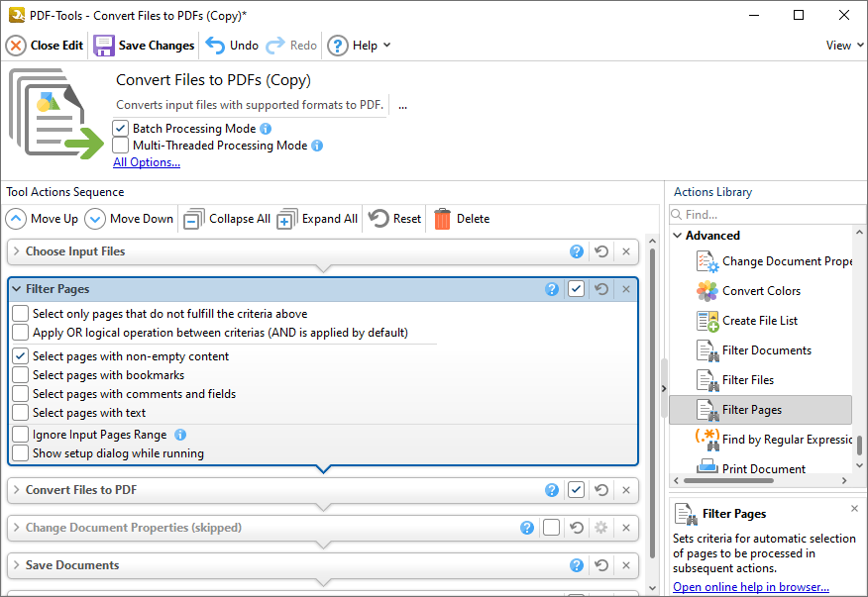Open help for Filter Pages action
Image resolution: width=868 pixels, height=597 pixels.
[x=551, y=289]
